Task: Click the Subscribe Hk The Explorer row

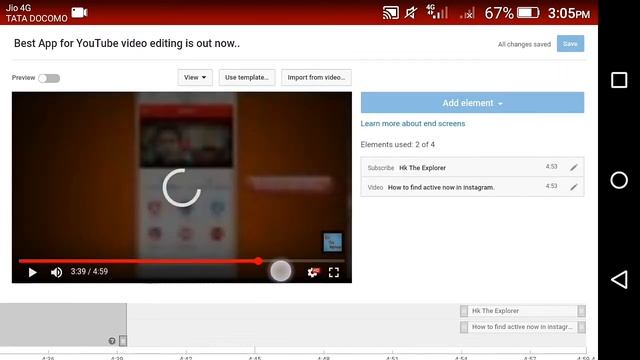Action: pyautogui.click(x=472, y=167)
